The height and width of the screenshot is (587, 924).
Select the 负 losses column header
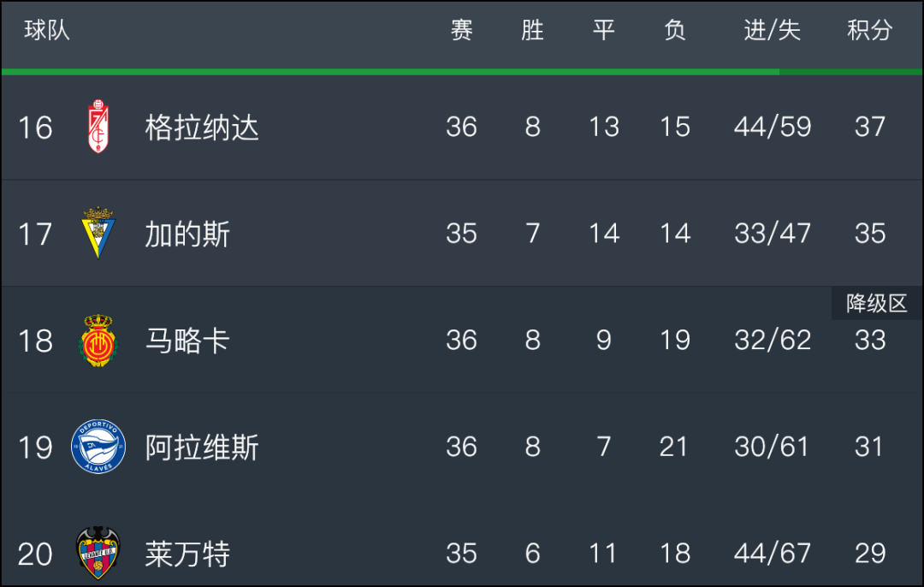pos(675,30)
